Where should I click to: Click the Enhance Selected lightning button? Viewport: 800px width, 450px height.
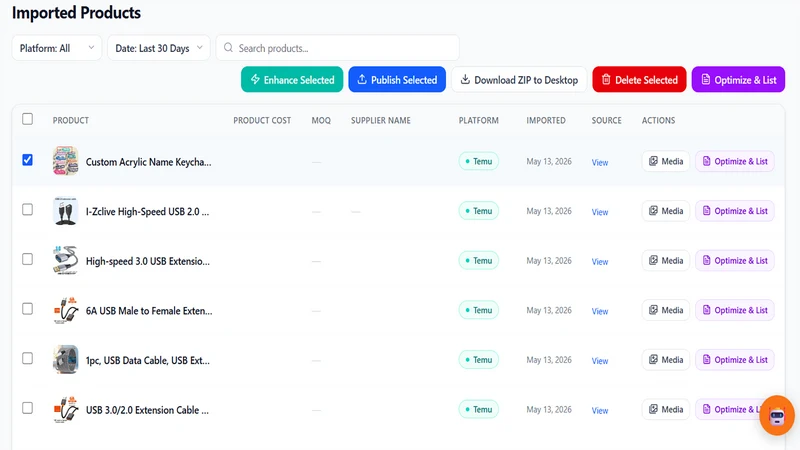click(x=292, y=80)
